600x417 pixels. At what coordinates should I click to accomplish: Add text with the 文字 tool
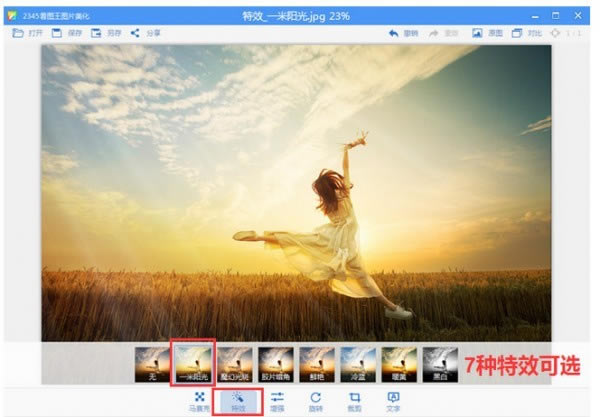point(393,402)
